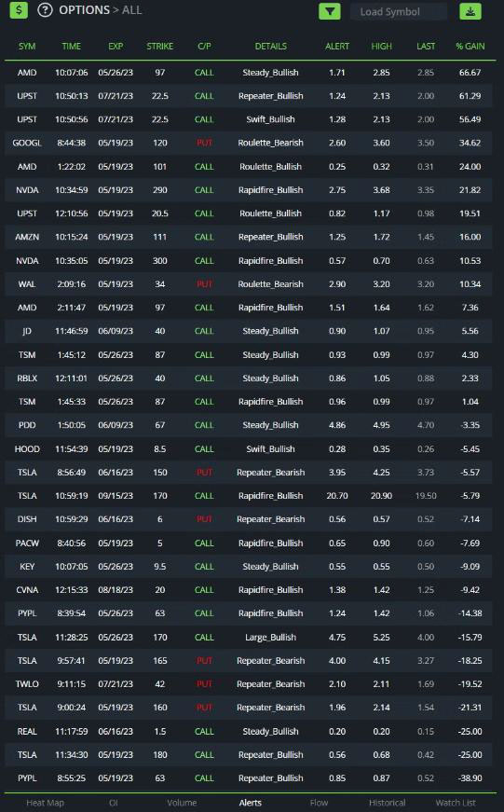Open the help question mark icon
This screenshot has width=504, height=812.
(x=45, y=10)
